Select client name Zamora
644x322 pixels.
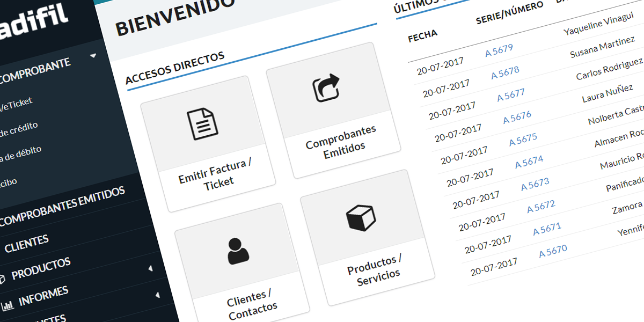(627, 207)
